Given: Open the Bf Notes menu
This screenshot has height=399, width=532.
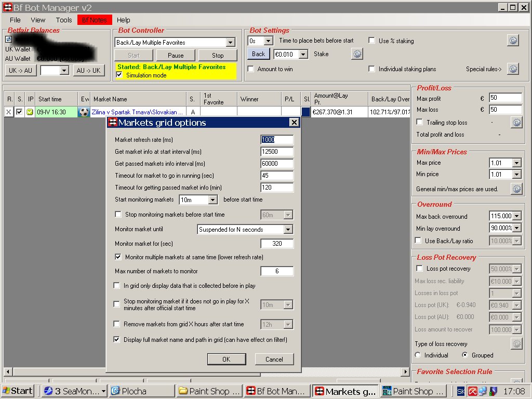Looking at the screenshot, I should coord(95,20).
